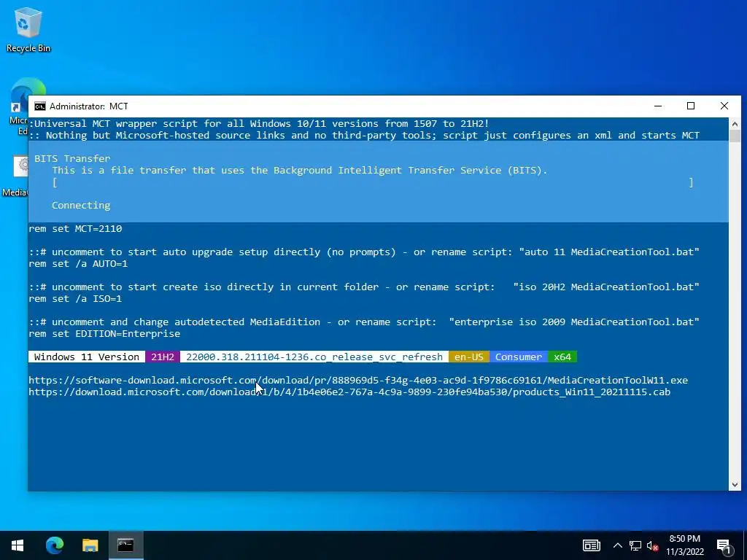Show the clock displaying 8:50 PM
The height and width of the screenshot is (560, 747).
pyautogui.click(x=684, y=545)
